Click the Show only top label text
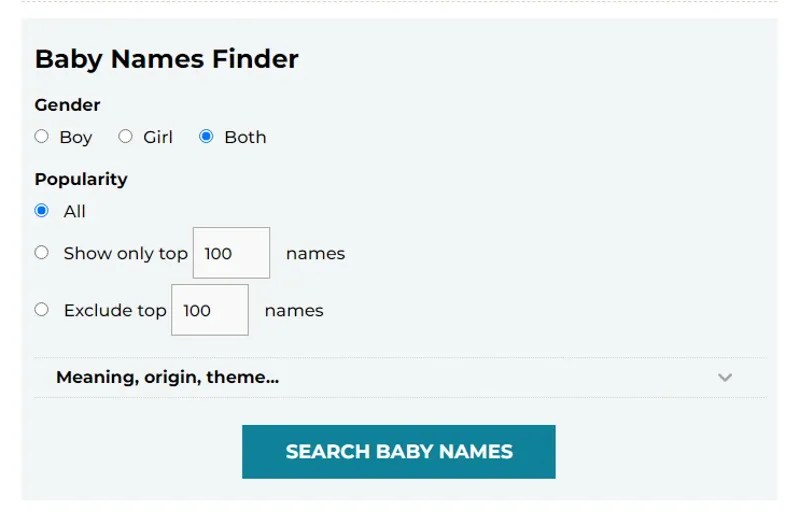Image resolution: width=800 pixels, height=525 pixels. coord(126,254)
